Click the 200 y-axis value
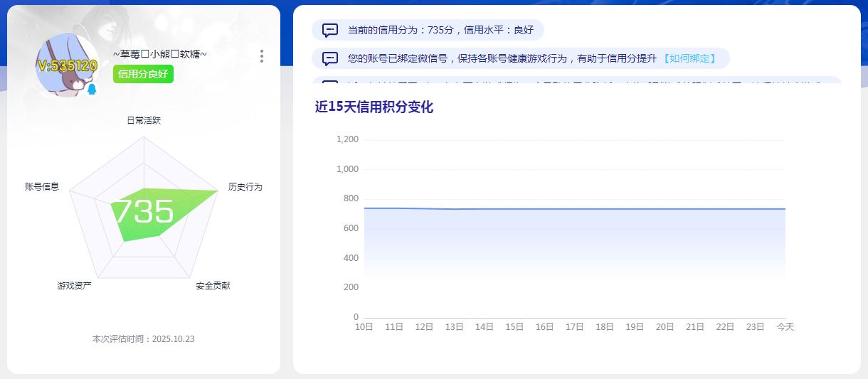The height and width of the screenshot is (379, 868). point(351,287)
